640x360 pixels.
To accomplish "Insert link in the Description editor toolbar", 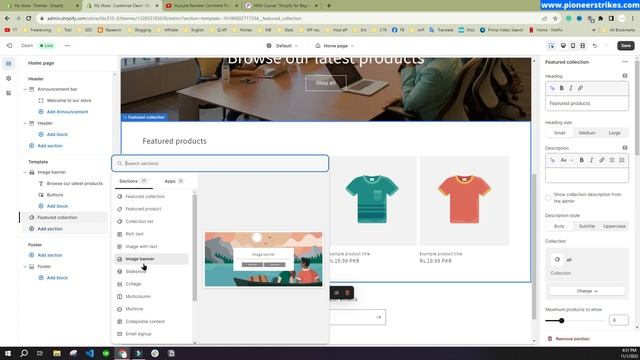I will (602, 160).
